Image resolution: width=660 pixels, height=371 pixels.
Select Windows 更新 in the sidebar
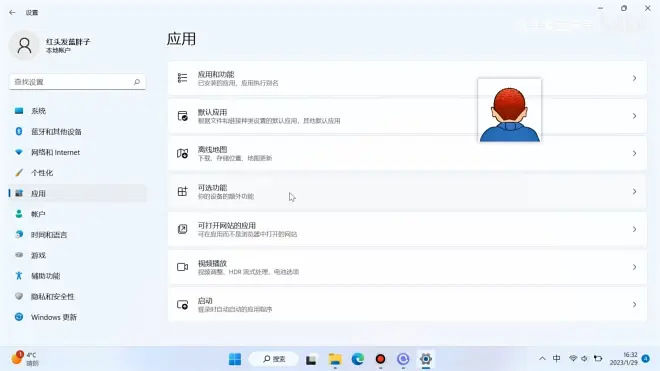point(77,317)
